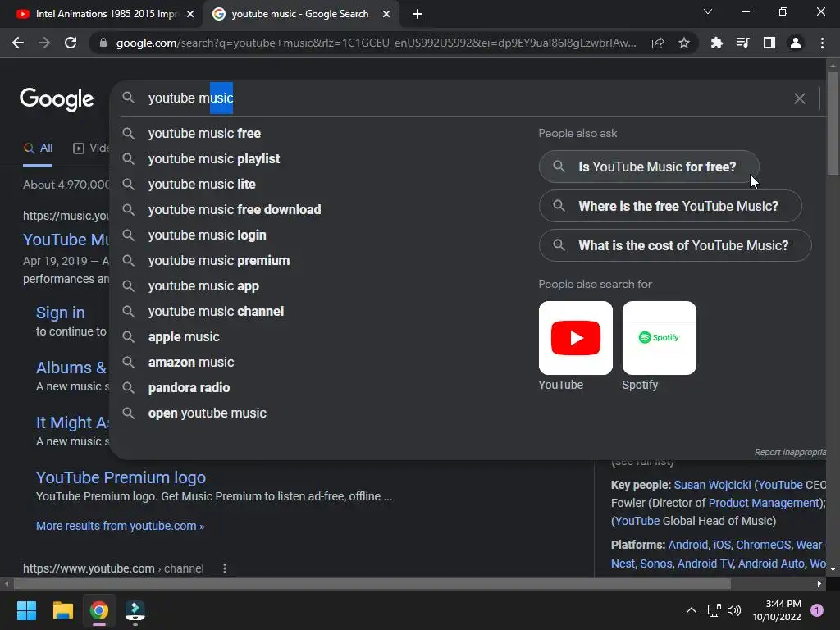Show hidden system tray icons
The width and height of the screenshot is (840, 630).
coord(691,610)
